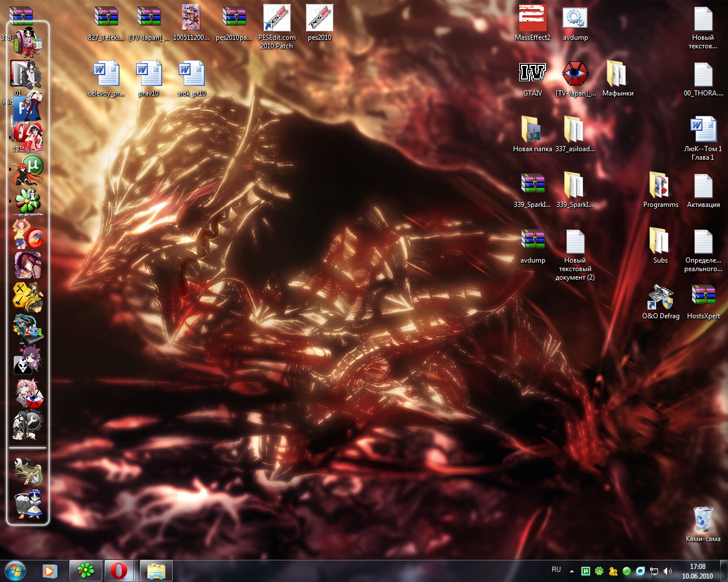Click the Show desktop strip

coord(723,571)
